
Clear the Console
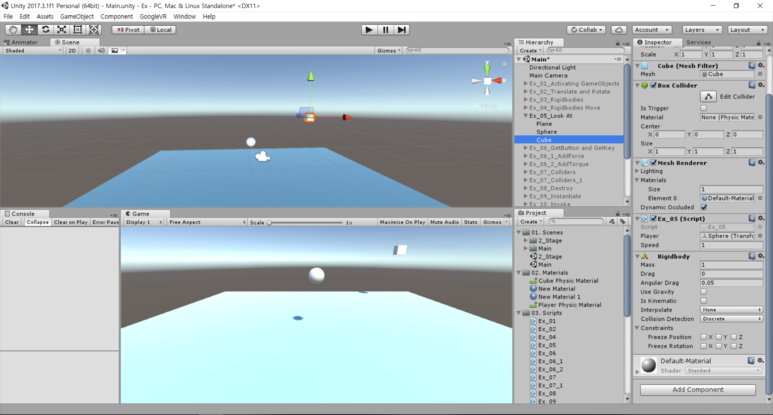tap(12, 222)
